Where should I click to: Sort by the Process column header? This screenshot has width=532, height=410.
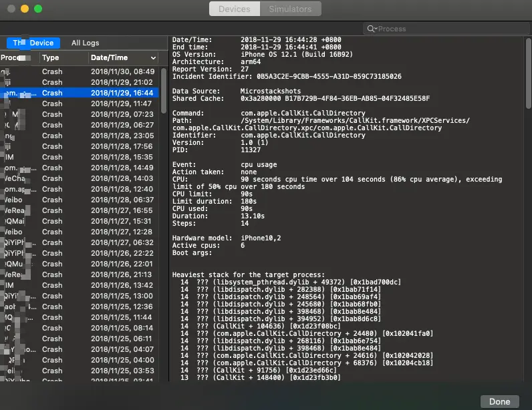tap(19, 57)
